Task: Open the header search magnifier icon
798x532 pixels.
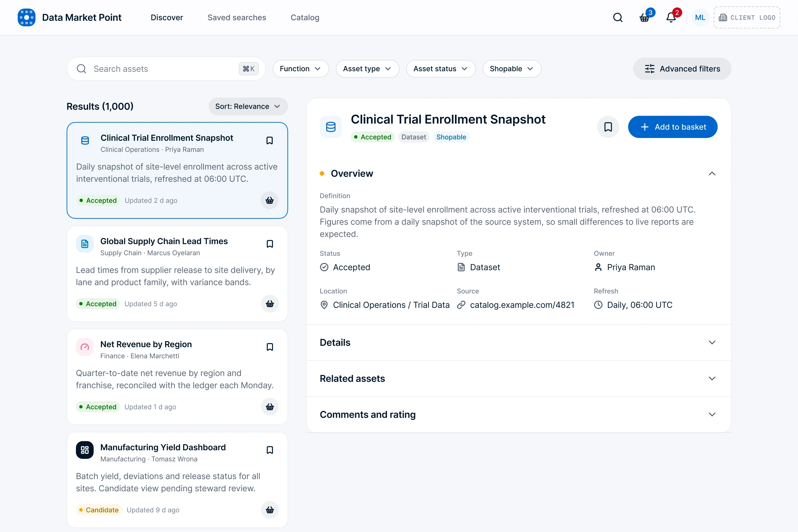Action: coord(618,17)
